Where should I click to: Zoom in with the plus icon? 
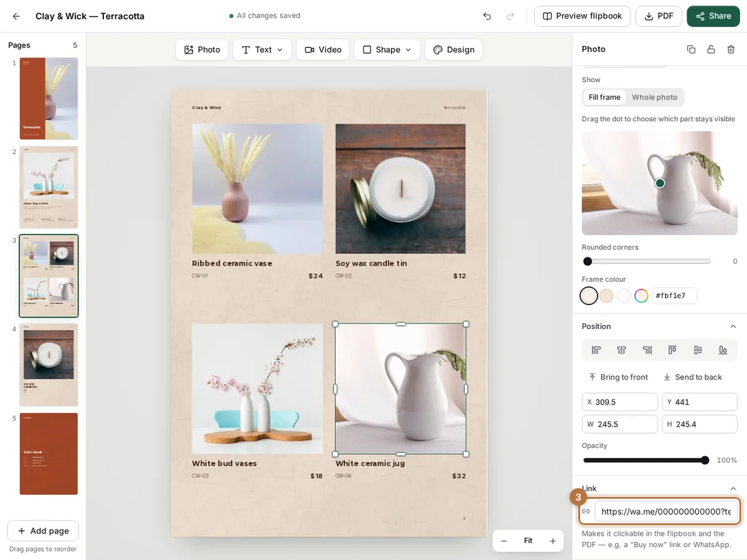click(552, 541)
